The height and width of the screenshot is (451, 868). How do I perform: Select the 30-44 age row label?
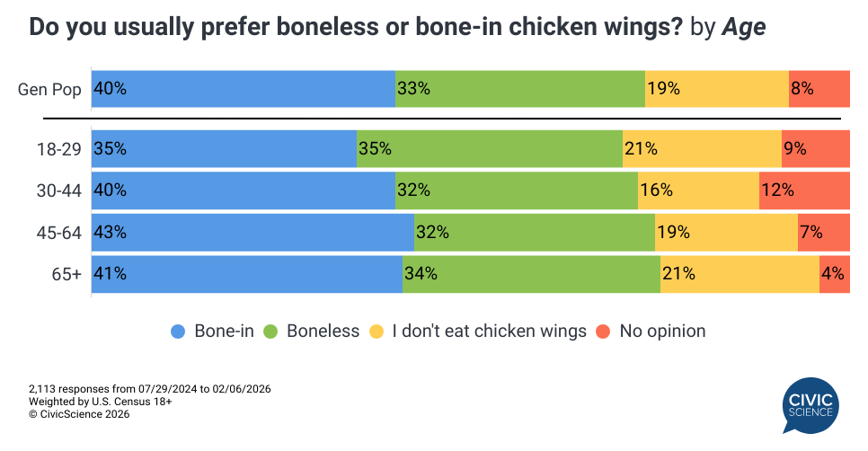coord(58,190)
